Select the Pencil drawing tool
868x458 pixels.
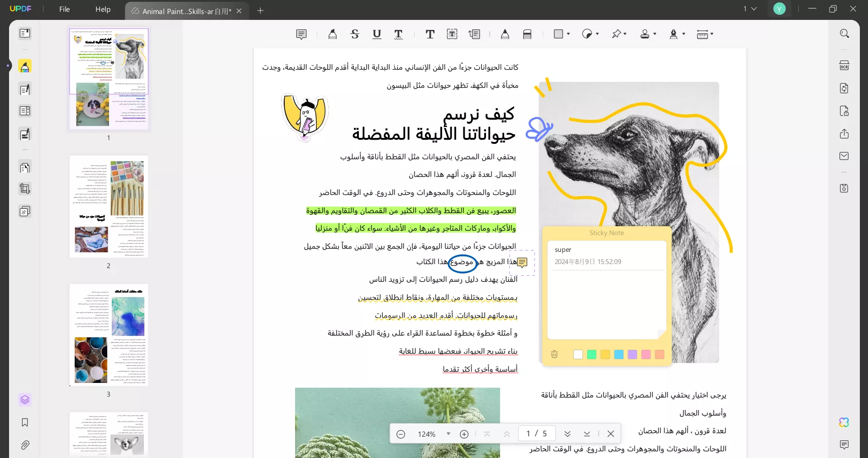click(x=506, y=34)
